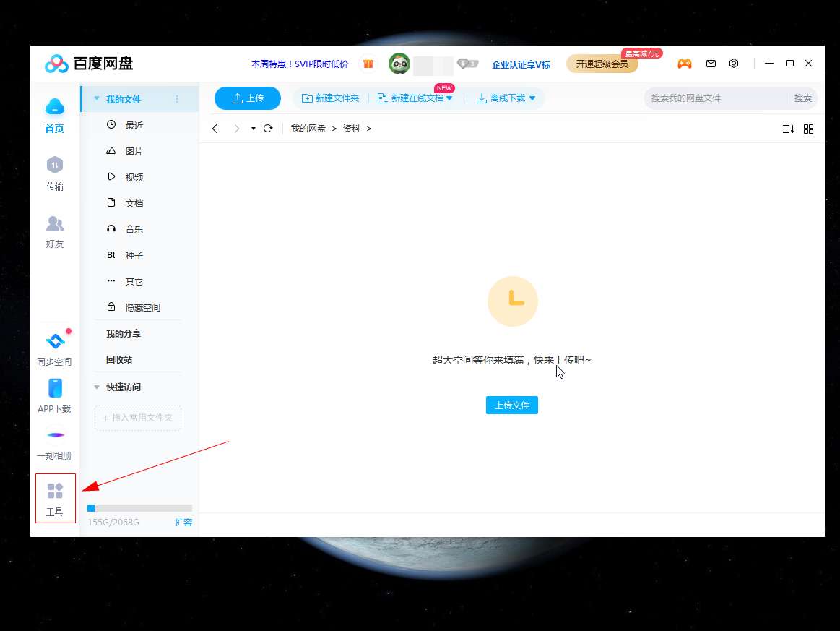Go back to previous folder

tap(215, 129)
